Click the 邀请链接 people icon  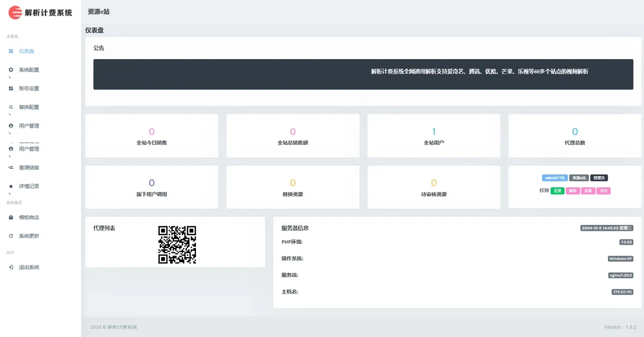[11, 167]
